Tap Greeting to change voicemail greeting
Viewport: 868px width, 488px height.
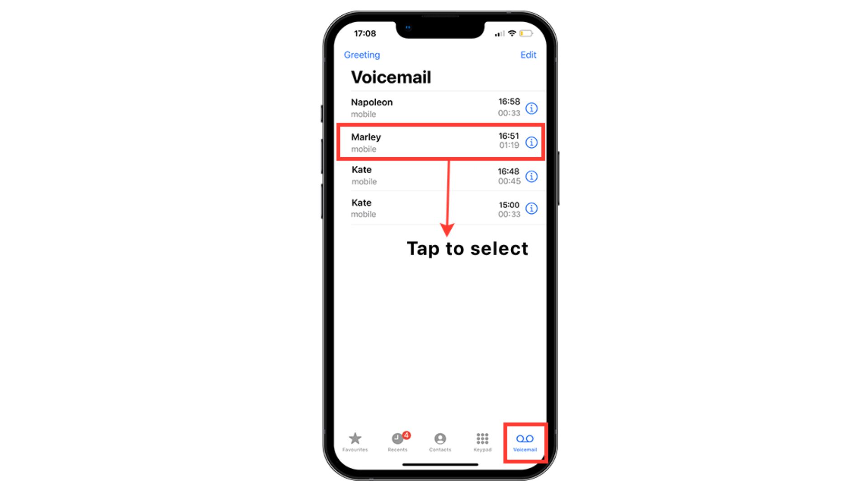(363, 55)
